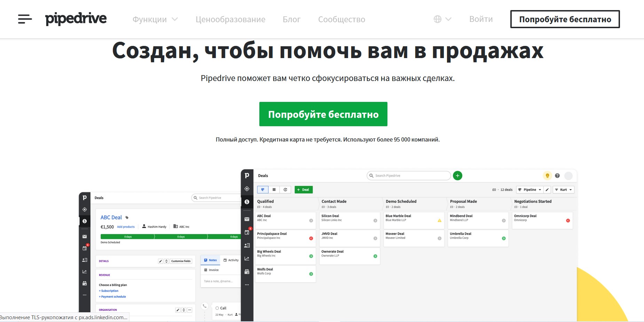Click the Pipedrive logo in header
The width and height of the screenshot is (644, 322).
pos(76,19)
